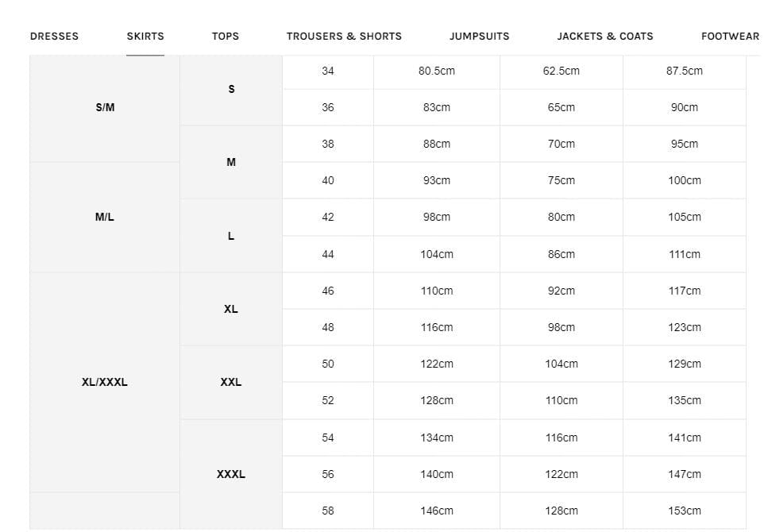Open the Jackets & Coats tab

click(x=604, y=36)
